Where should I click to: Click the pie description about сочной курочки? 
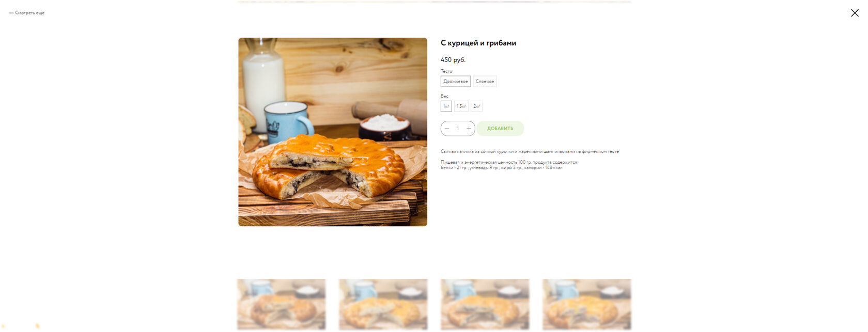coord(530,152)
